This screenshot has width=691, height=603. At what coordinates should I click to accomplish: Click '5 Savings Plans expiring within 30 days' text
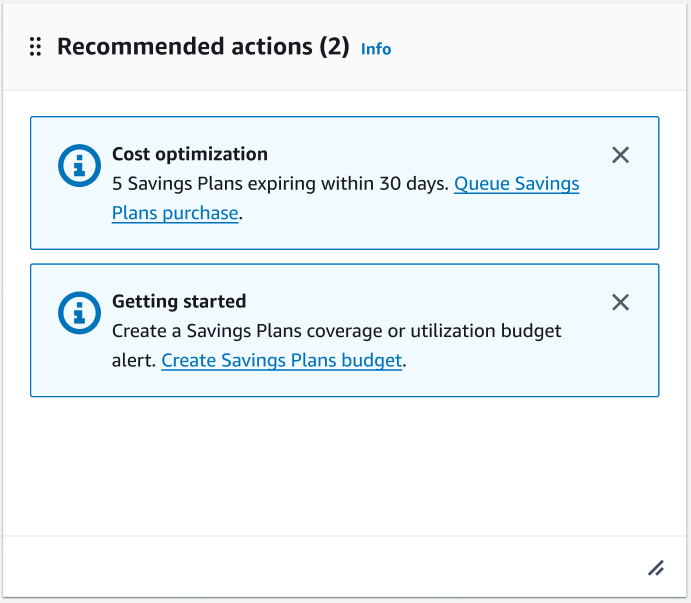tap(280, 184)
